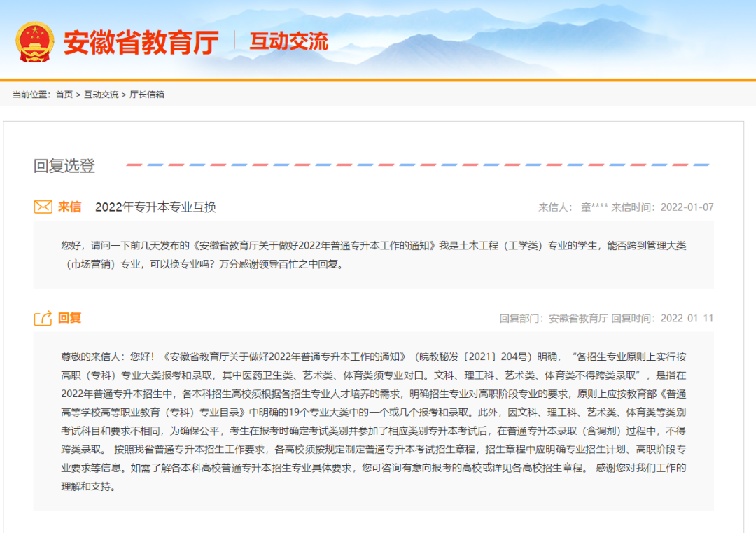Click the national emblem logo
Viewport: 756px width, 533px height.
click(x=34, y=41)
